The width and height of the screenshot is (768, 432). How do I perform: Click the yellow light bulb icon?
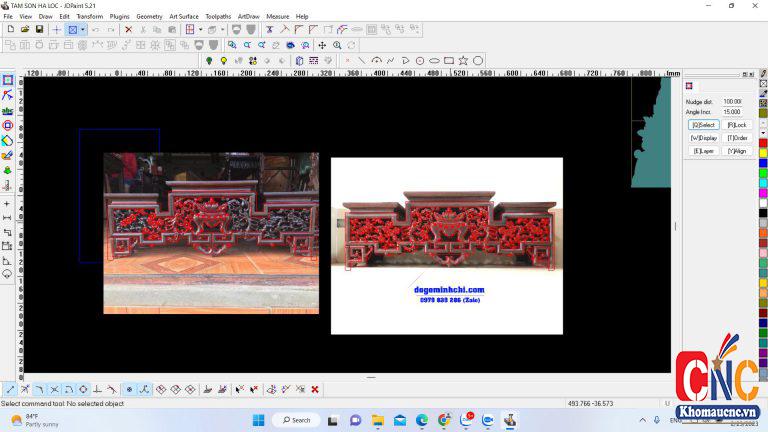[x=224, y=61]
